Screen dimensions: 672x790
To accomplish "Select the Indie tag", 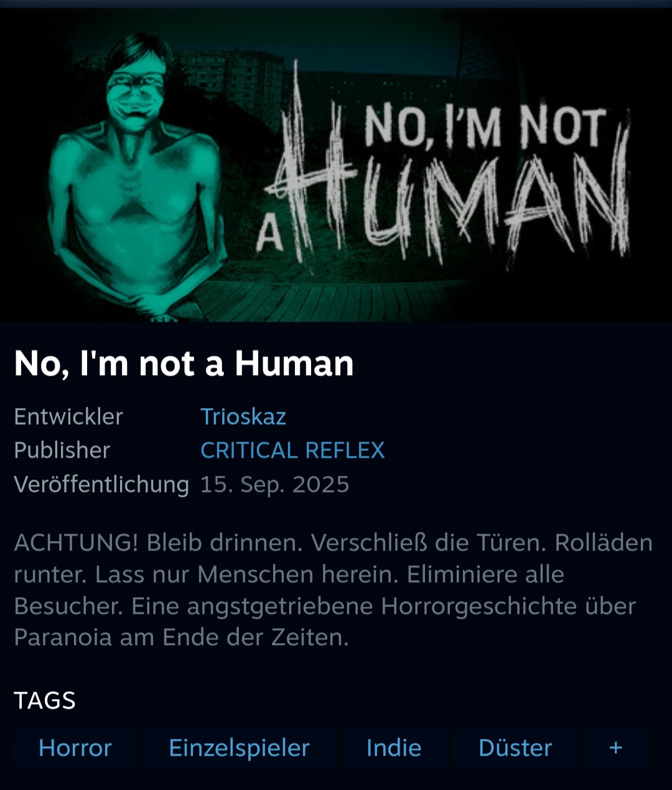I will point(394,748).
